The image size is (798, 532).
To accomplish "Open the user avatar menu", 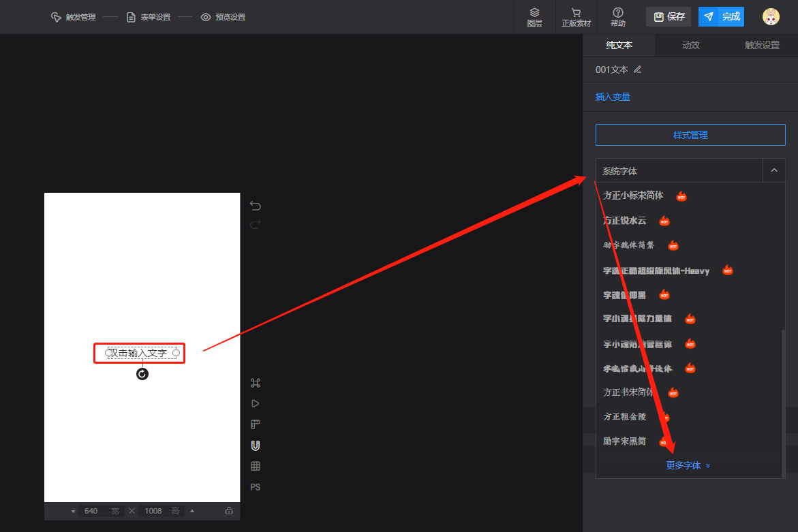I will [771, 17].
